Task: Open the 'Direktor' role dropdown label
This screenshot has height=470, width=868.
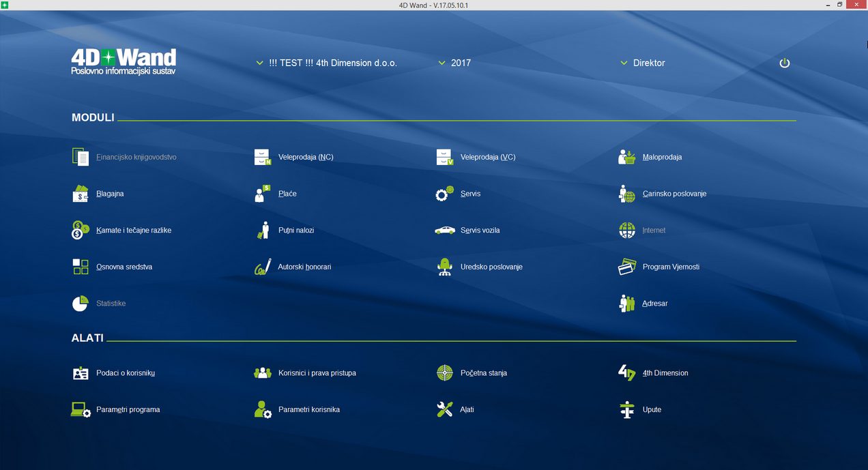Action: [x=649, y=63]
